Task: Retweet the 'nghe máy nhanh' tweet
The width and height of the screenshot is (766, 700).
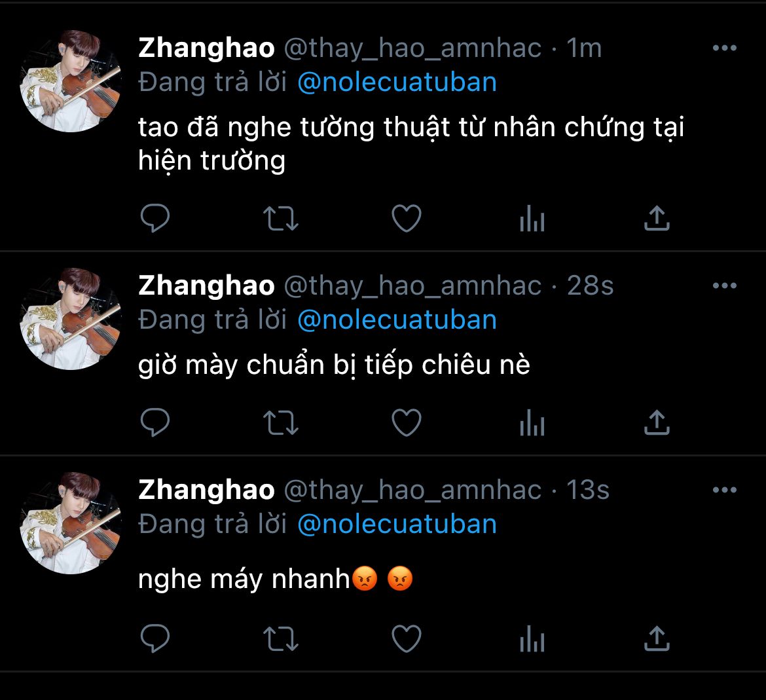Action: click(x=281, y=639)
